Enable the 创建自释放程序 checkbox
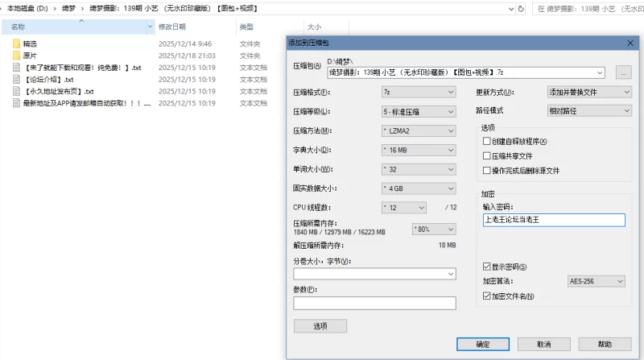Viewport: 644px width, 360px height. (486, 142)
